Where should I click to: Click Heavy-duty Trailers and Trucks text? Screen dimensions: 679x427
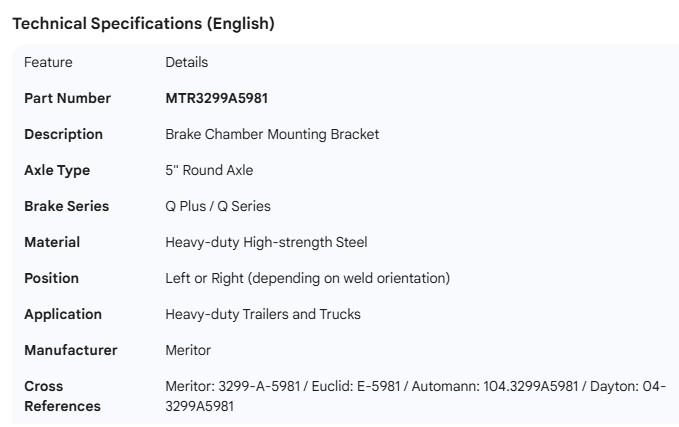click(263, 314)
